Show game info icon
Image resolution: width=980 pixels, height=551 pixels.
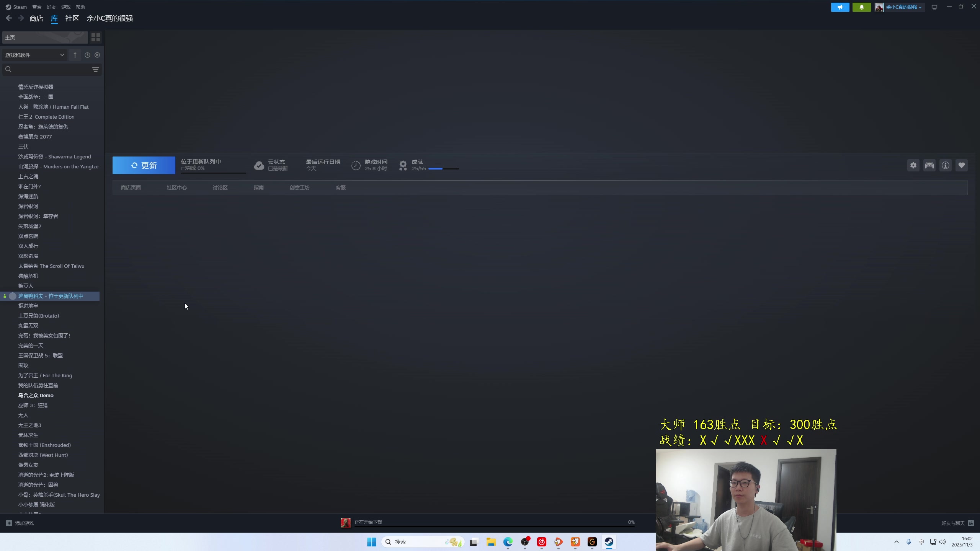(946, 165)
